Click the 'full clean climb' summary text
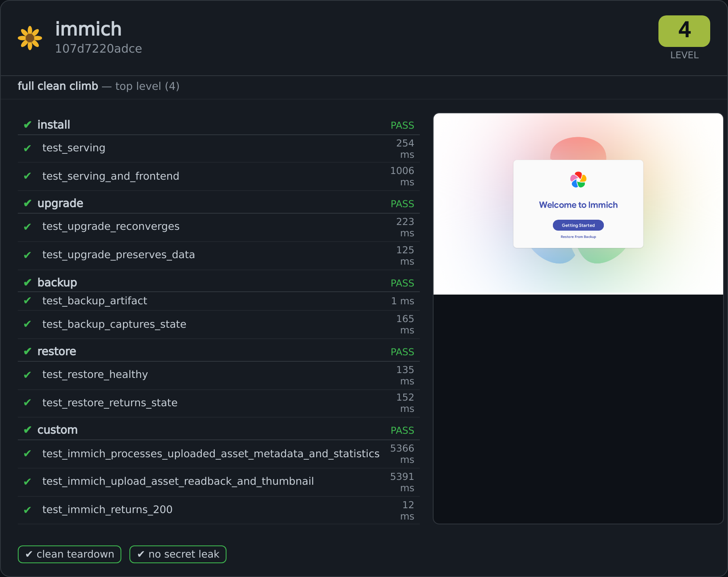Image resolution: width=728 pixels, height=577 pixels. pyautogui.click(x=58, y=86)
